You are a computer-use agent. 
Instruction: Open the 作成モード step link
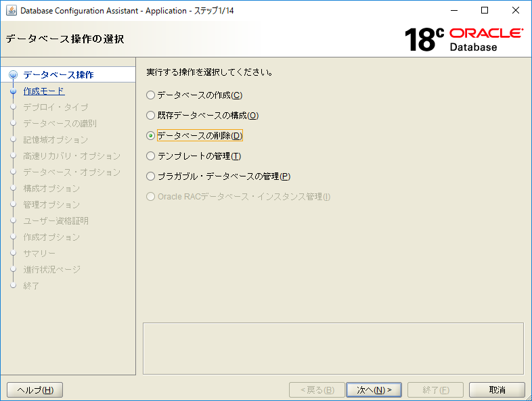pos(44,91)
